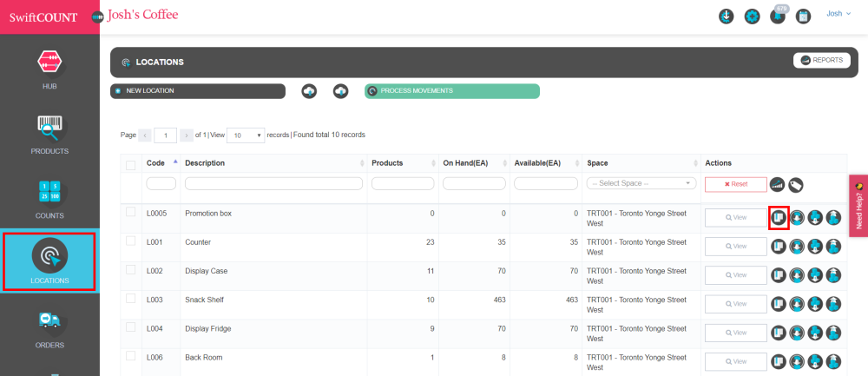Viewport: 868px width, 376px height.
Task: Check the L004 Display Fridge row checkbox
Action: point(131,327)
